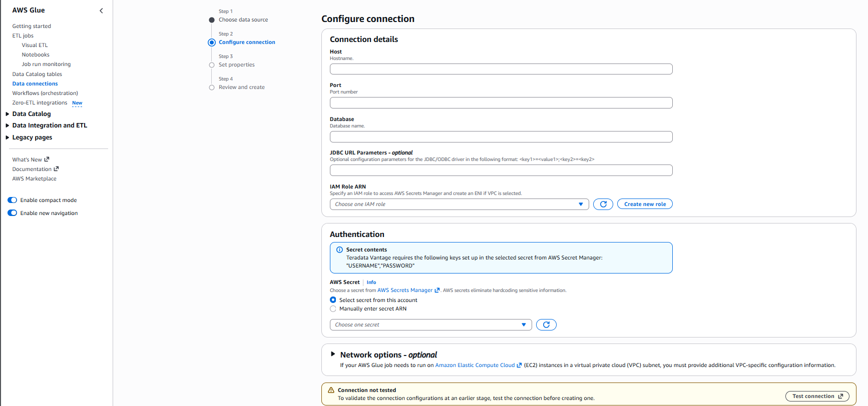868x406 pixels.
Task: Open Notebooks in sidebar
Action: 36,54
